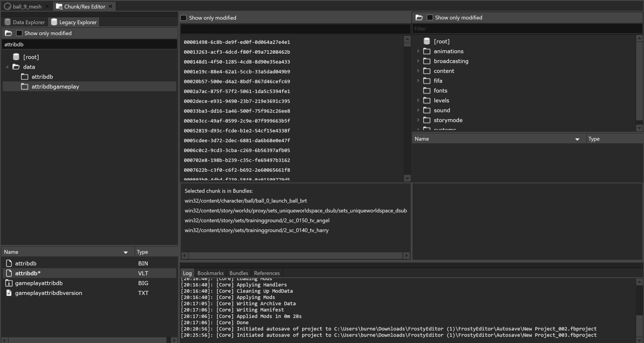
Task: Toggle Show only modified in Legacy Explorer
Action: [19, 33]
